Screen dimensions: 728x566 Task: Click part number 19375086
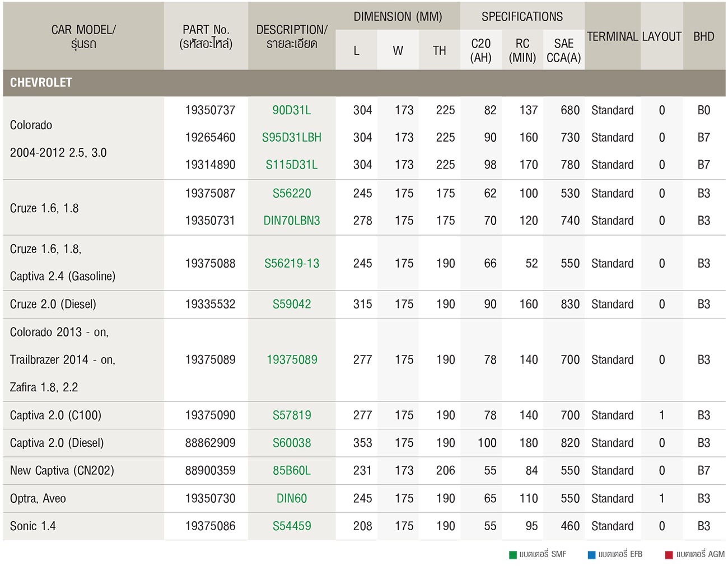click(x=211, y=526)
